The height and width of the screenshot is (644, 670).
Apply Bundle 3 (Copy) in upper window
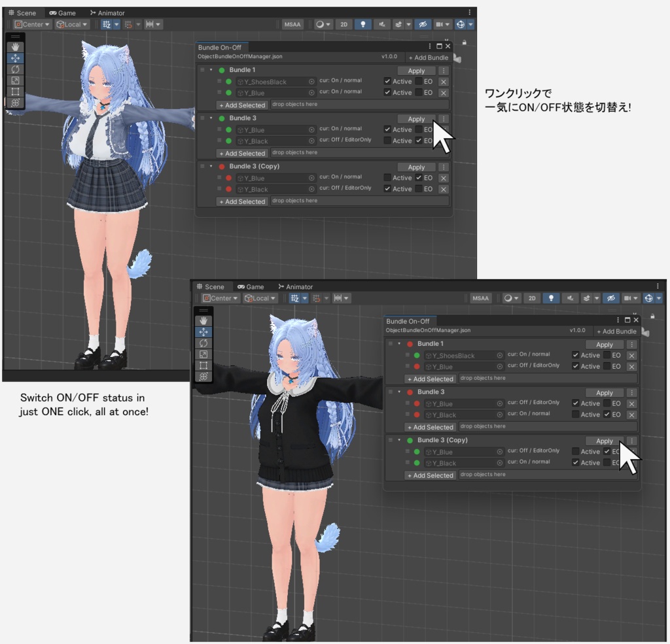[416, 167]
